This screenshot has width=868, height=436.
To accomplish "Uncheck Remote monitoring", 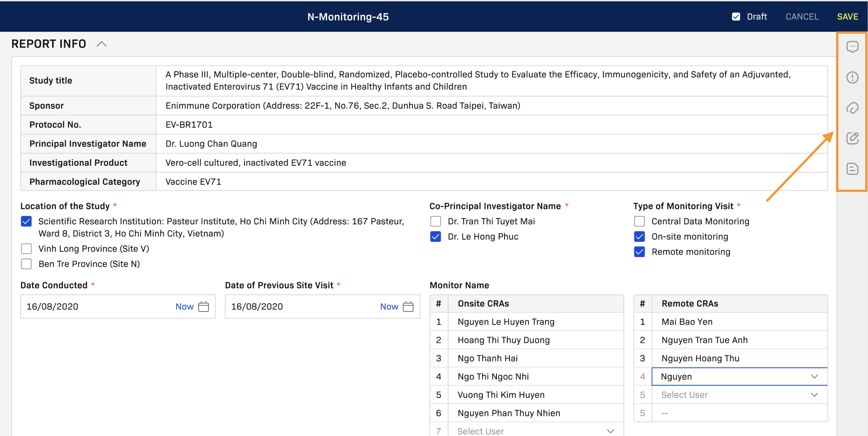I will pyautogui.click(x=639, y=252).
